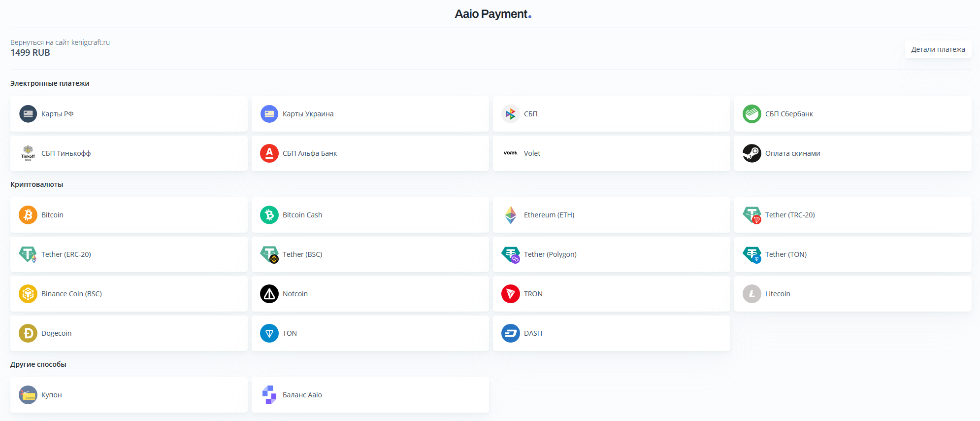Click the green Bitcoin Cash icon

(x=269, y=215)
